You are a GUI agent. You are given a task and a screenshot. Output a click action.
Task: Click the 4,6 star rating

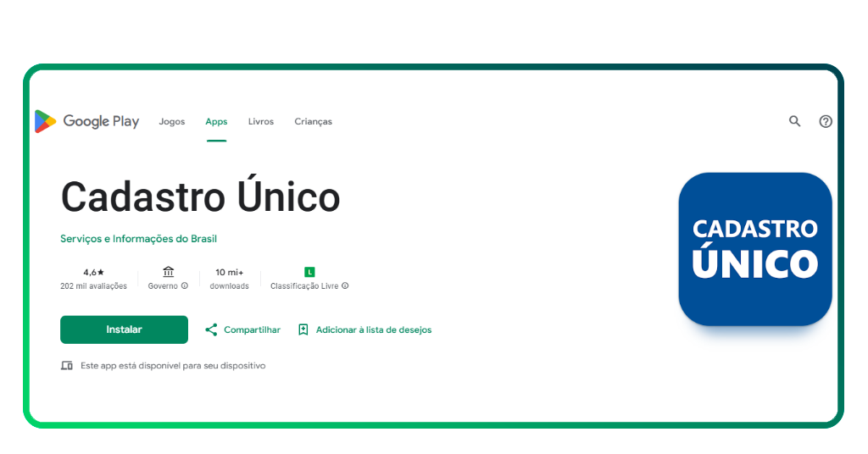(x=93, y=272)
